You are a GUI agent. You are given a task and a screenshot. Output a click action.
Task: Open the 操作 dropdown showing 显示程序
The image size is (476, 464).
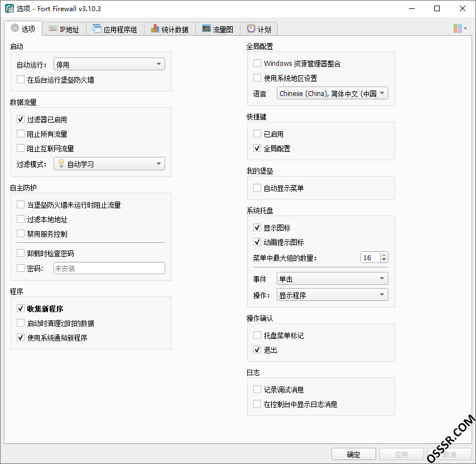point(333,295)
